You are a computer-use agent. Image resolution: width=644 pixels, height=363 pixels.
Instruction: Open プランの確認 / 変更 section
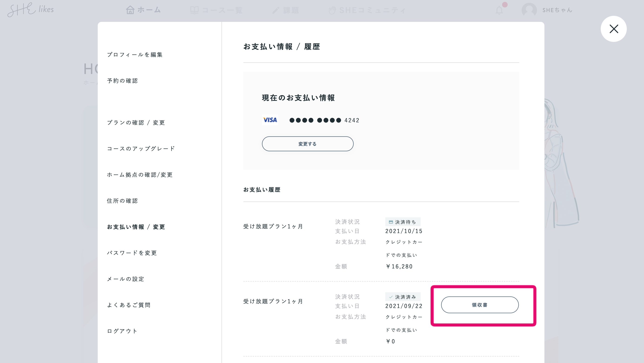point(136,122)
